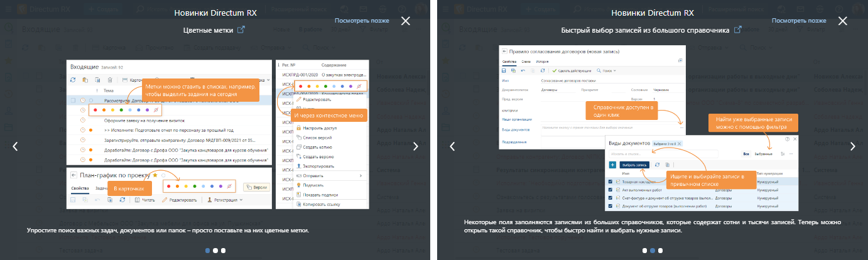Select middle dot under "Быстрый выбор записей" slide
Screen dimensions: 868x260
[653, 250]
